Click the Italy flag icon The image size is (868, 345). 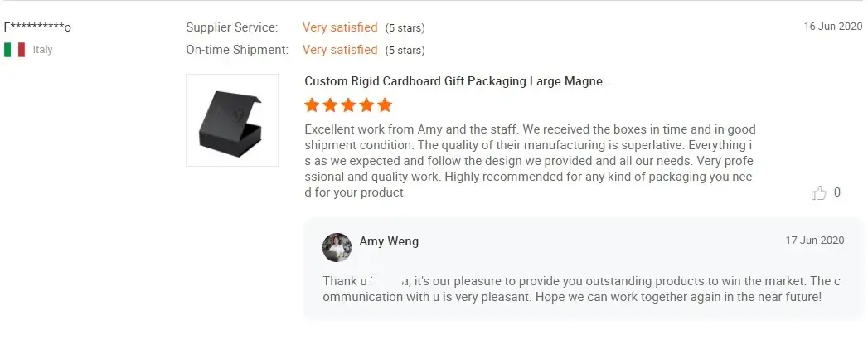coord(14,50)
